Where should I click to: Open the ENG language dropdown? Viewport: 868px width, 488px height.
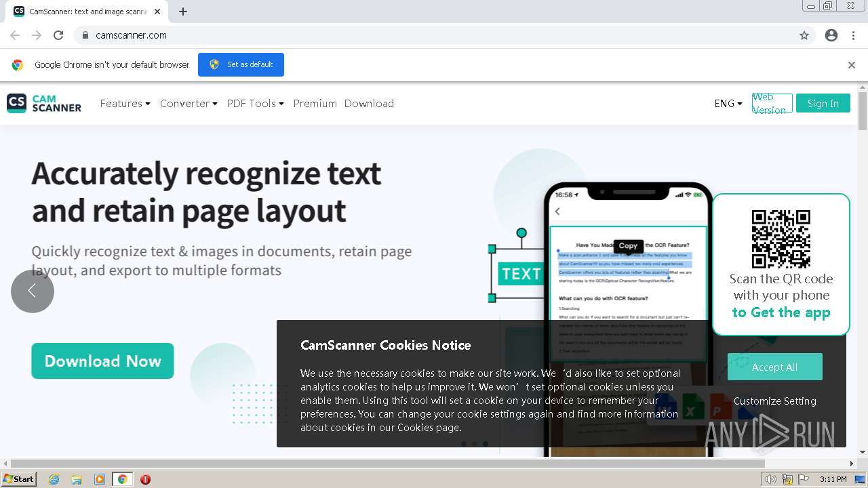coord(728,104)
